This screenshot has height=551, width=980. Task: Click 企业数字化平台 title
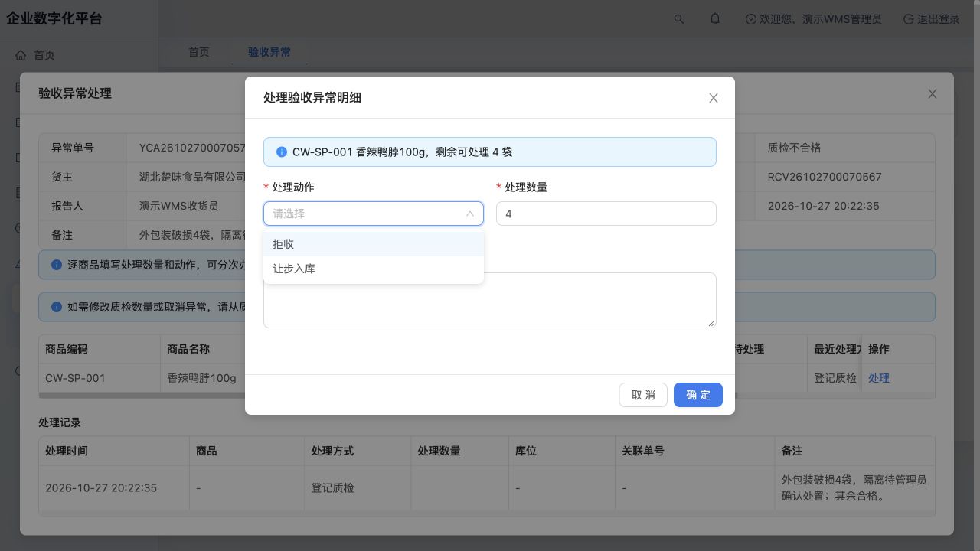coord(54,19)
